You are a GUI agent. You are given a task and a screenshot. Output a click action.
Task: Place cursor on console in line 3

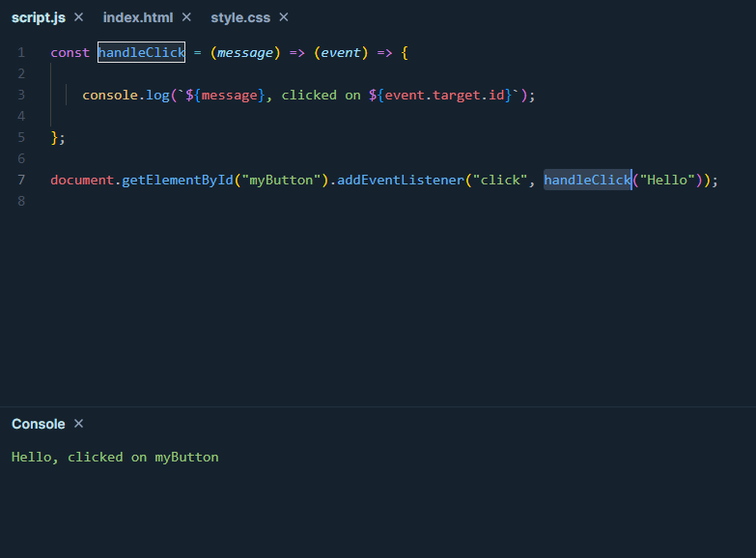coord(110,95)
